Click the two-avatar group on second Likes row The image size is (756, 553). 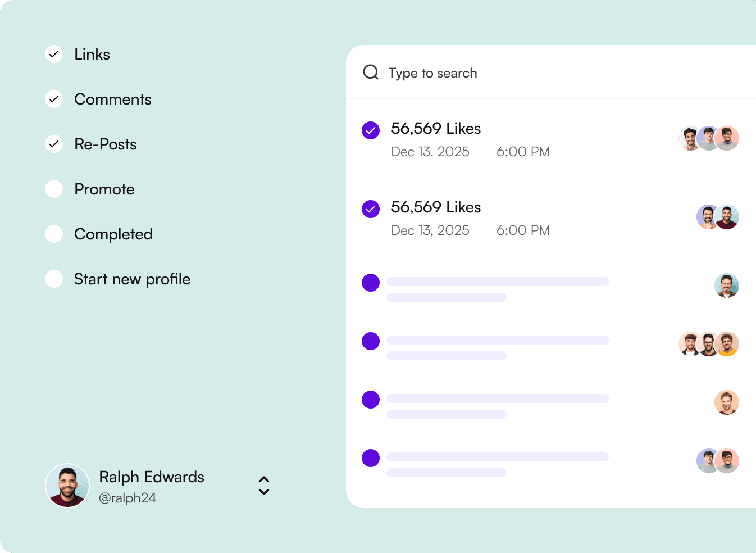[x=718, y=217]
